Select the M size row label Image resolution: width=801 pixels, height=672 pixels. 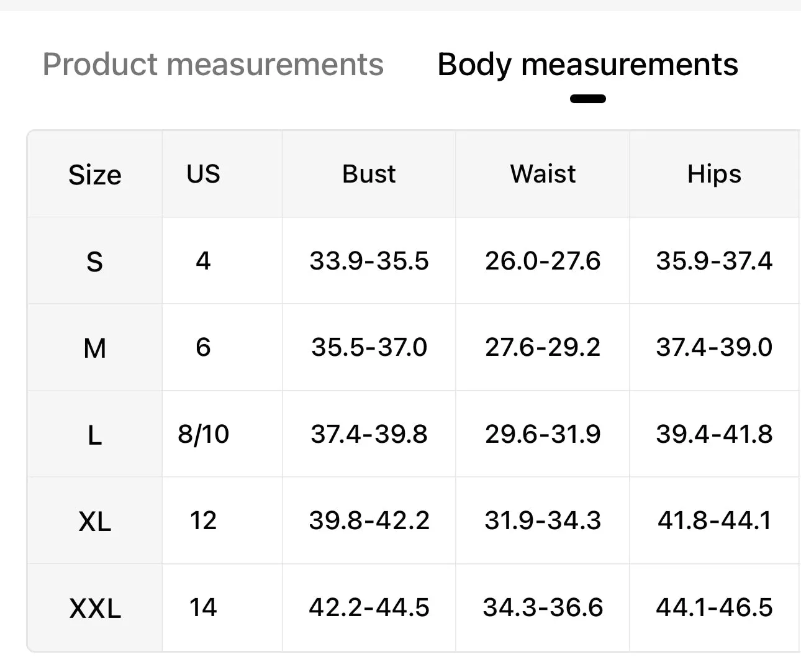click(95, 348)
